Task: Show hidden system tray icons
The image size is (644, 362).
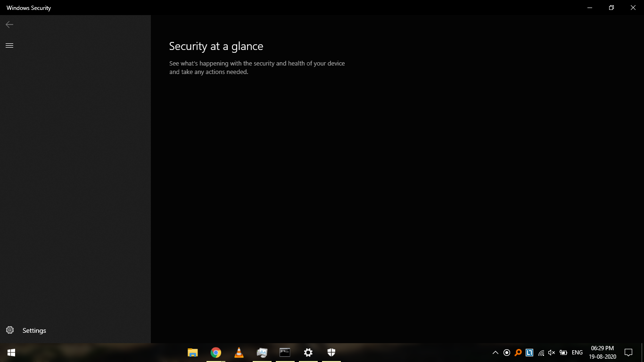Action: point(495,353)
